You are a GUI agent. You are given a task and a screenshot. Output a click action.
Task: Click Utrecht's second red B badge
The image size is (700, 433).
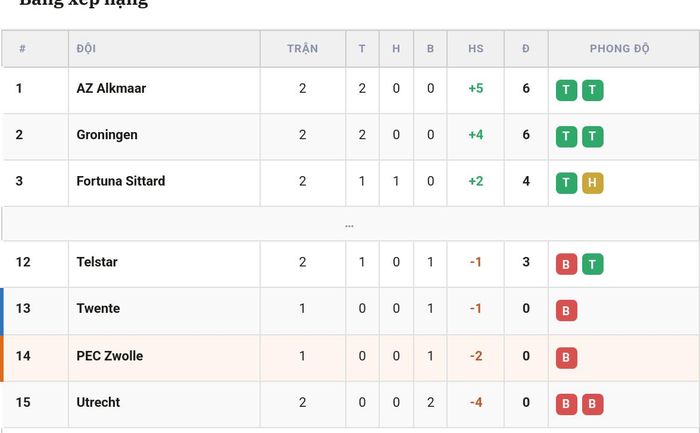click(592, 404)
